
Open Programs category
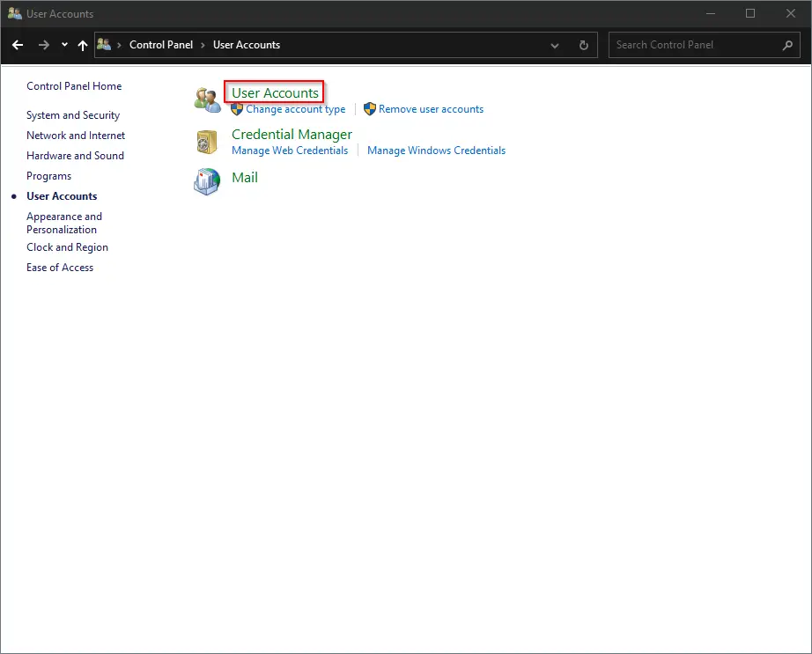point(48,176)
